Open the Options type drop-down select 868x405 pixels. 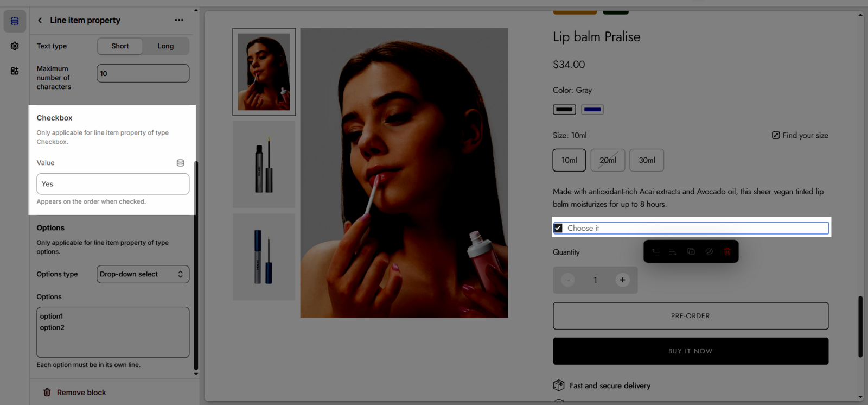143,274
